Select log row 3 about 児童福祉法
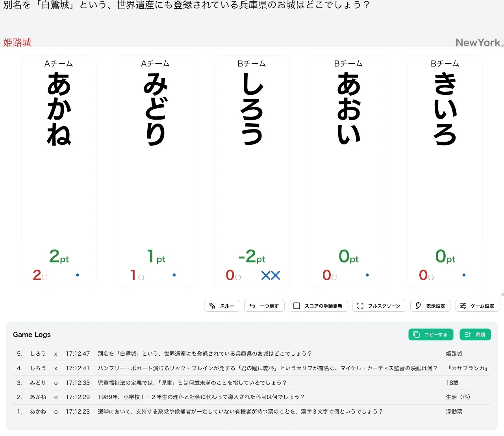 click(252, 383)
